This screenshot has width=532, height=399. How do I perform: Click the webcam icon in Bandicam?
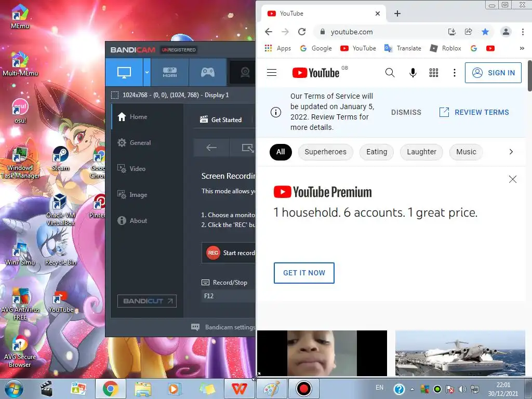point(245,72)
